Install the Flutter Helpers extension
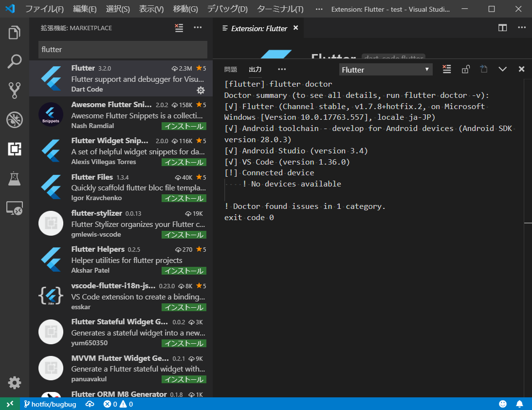 click(x=184, y=271)
